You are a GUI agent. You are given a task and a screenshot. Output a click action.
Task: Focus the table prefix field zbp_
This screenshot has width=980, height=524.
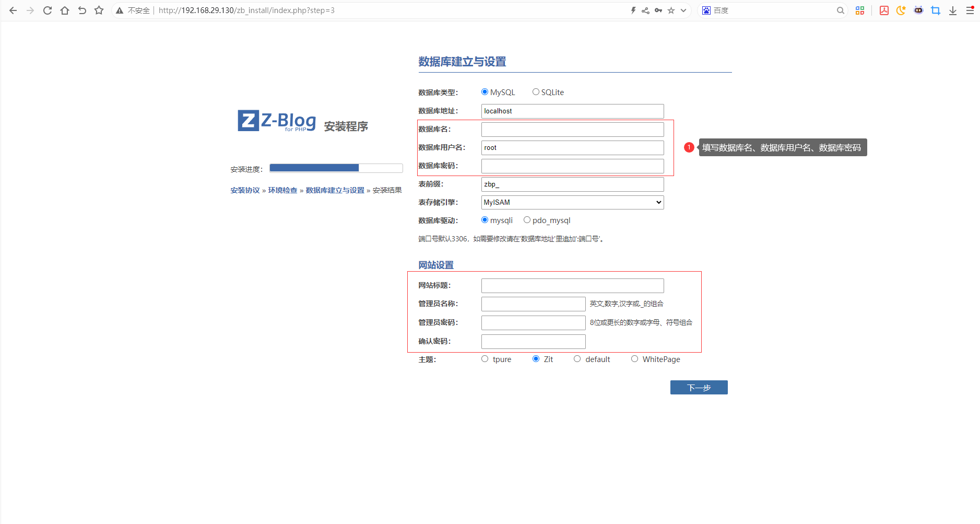click(572, 184)
